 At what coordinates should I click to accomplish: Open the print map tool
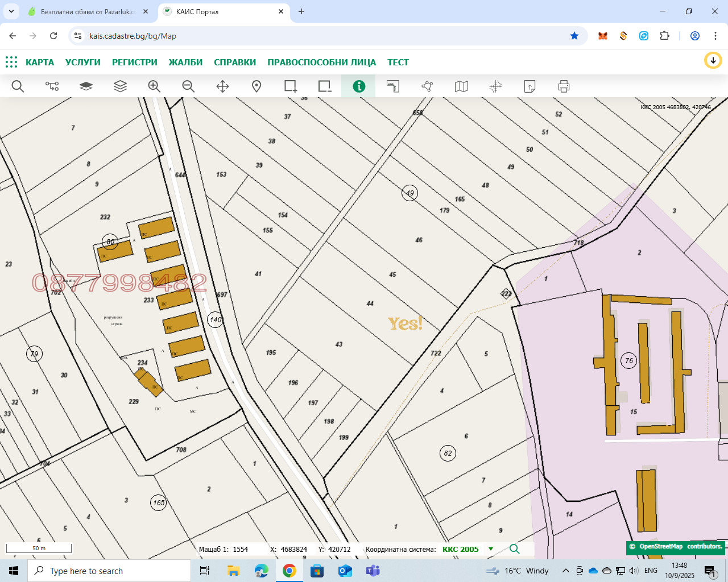pyautogui.click(x=563, y=86)
